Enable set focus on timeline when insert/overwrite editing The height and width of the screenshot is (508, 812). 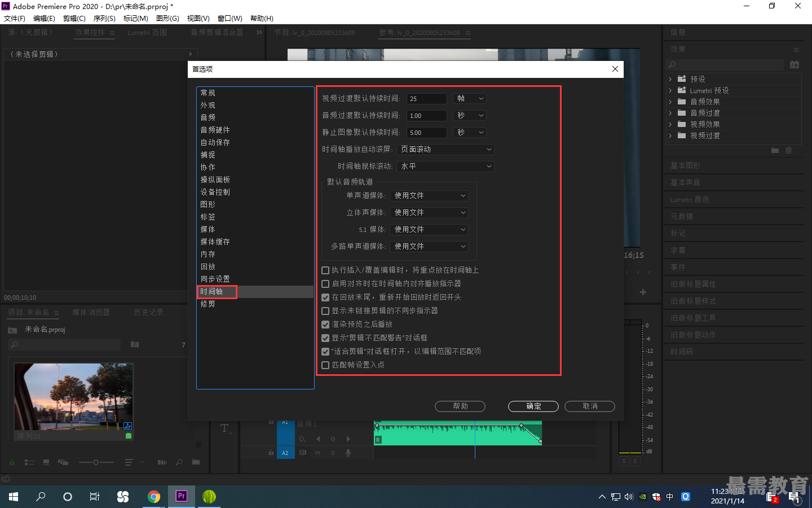tap(325, 270)
